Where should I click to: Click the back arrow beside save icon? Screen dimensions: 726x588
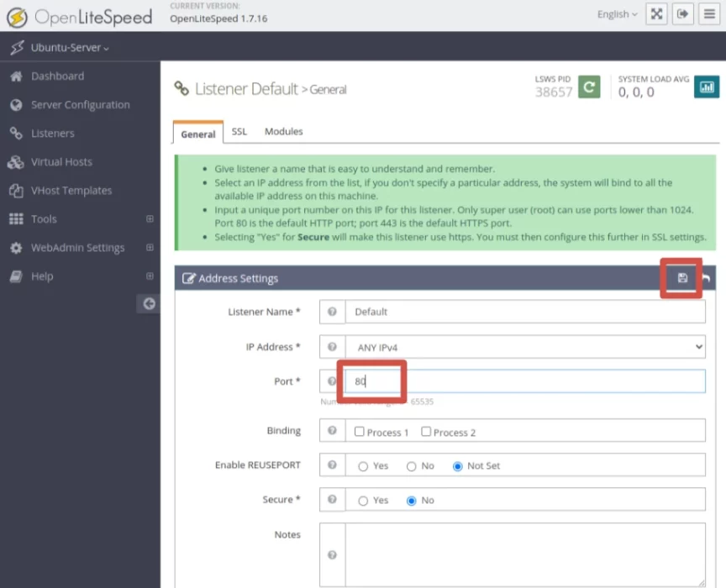(706, 278)
